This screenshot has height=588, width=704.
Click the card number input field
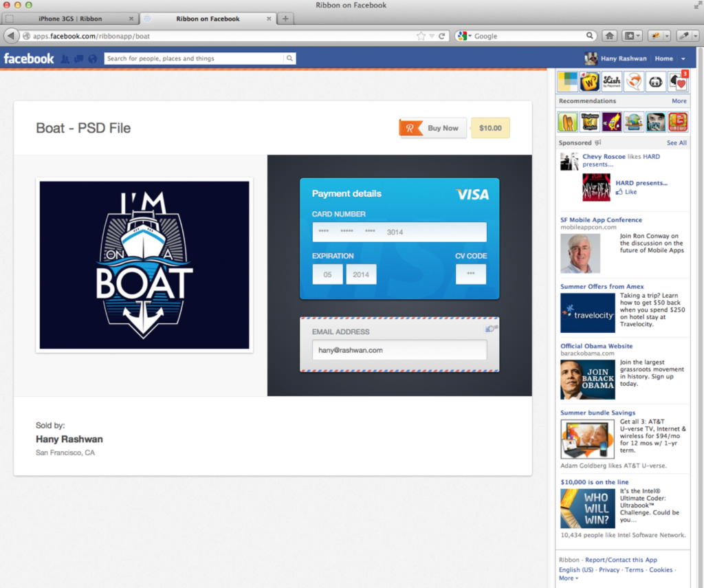click(399, 232)
